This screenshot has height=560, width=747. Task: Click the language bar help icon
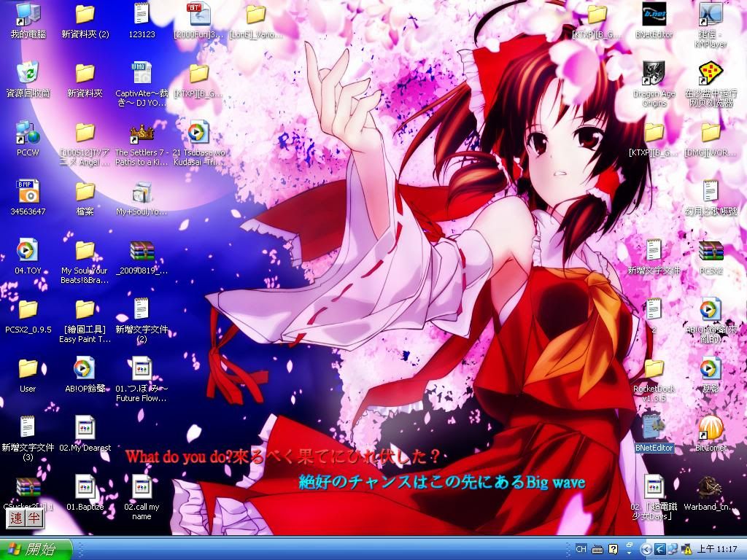[614, 549]
